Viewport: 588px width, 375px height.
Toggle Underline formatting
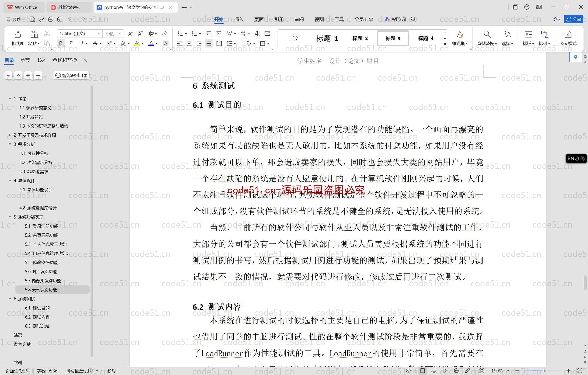coord(81,43)
